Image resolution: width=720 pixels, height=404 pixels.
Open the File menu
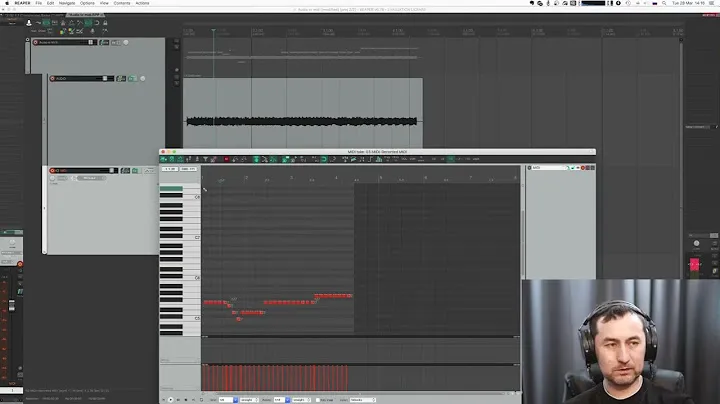[x=37, y=3]
